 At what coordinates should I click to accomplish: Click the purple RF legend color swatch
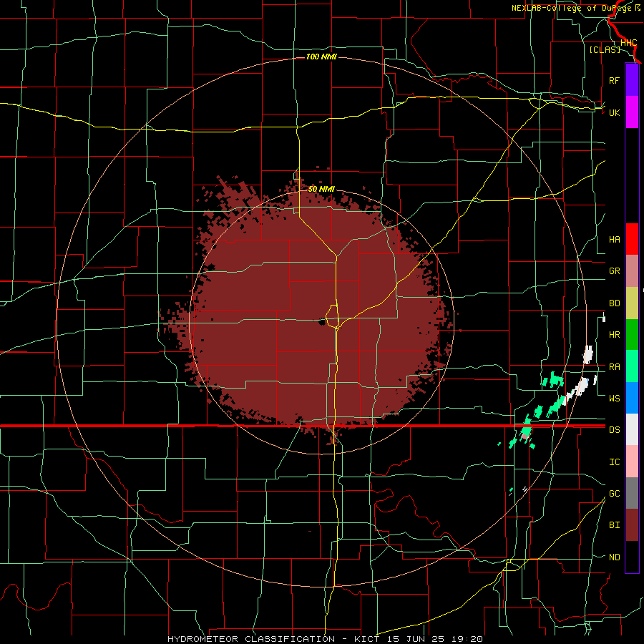632,80
